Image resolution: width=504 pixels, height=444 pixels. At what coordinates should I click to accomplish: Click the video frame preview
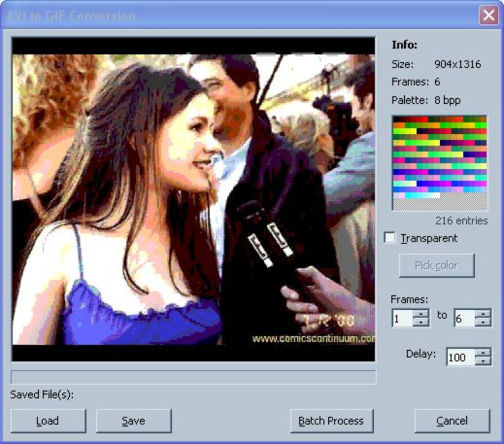pyautogui.click(x=193, y=199)
